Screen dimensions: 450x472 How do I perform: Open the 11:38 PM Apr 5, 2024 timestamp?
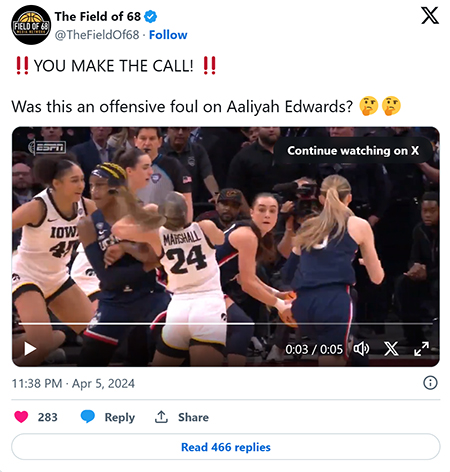(73, 383)
